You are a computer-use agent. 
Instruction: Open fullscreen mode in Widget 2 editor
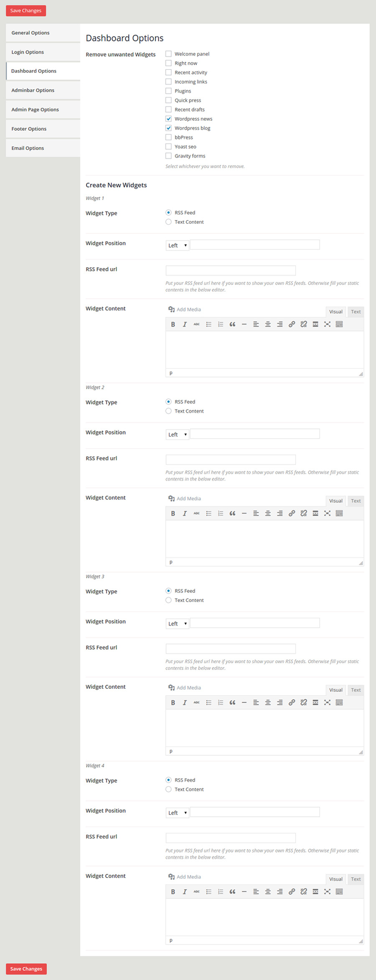coord(327,513)
